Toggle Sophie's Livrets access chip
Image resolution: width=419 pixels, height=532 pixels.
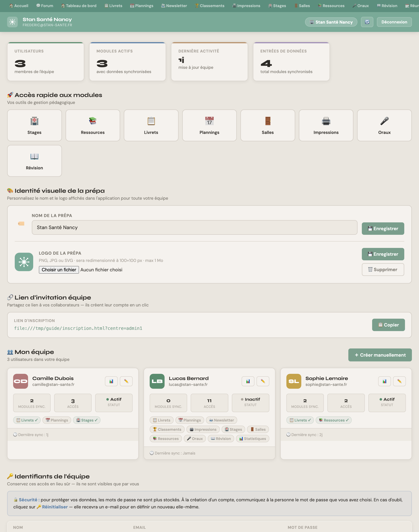(300, 420)
